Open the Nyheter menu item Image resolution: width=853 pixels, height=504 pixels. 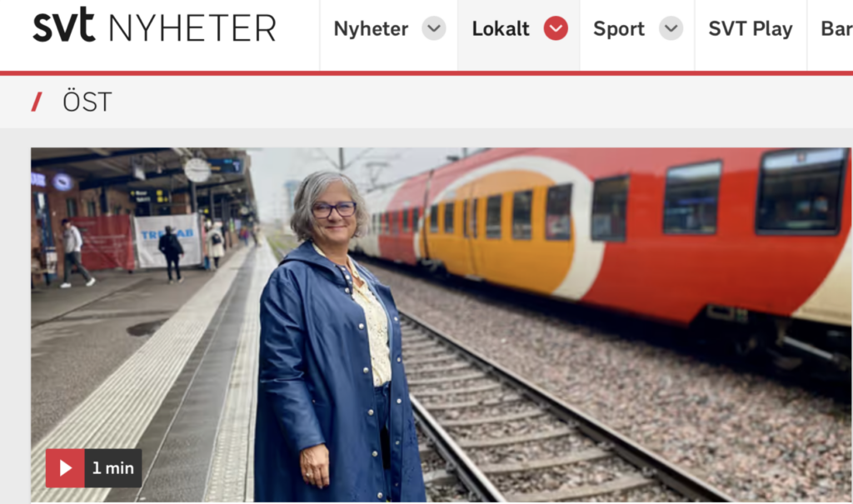[x=371, y=28]
